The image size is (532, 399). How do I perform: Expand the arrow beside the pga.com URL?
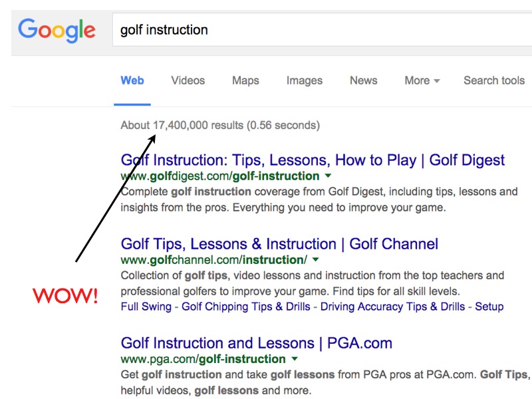point(295,358)
